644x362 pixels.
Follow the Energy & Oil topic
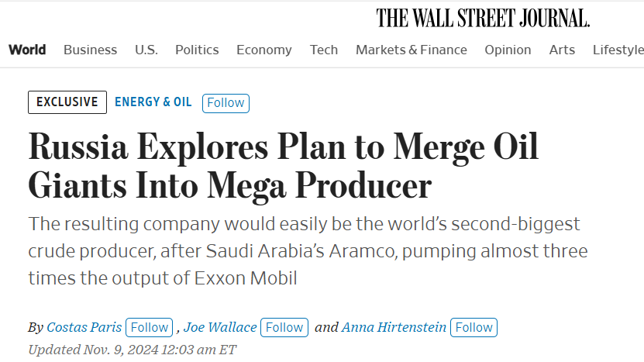(x=226, y=103)
